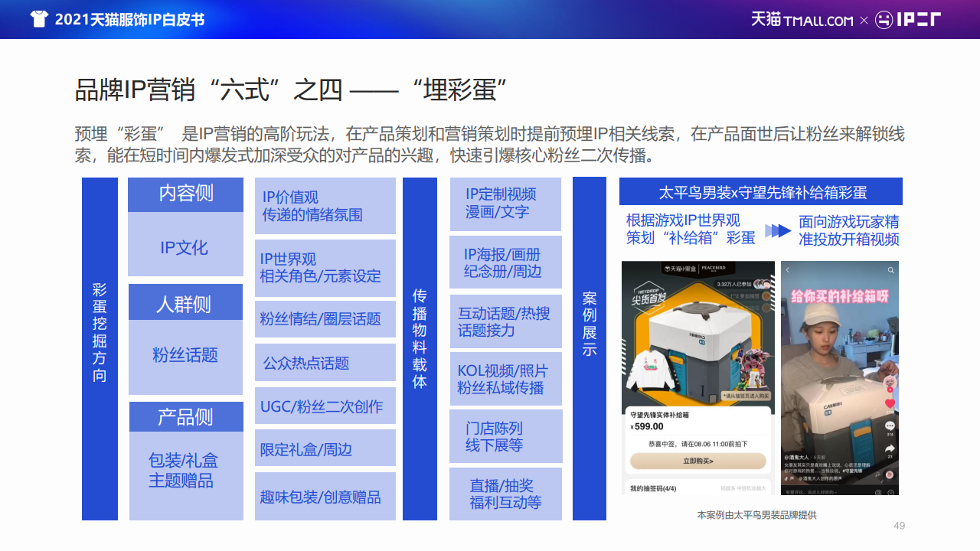Viewport: 980px width, 551px height.
Task: Click the 内容侧 header block
Action: [x=185, y=194]
